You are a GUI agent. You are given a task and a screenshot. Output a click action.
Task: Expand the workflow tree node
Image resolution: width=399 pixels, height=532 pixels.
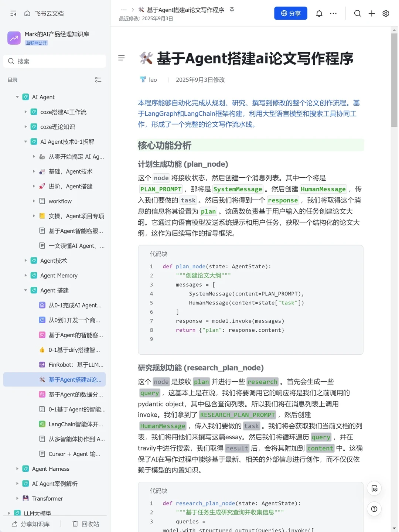pyautogui.click(x=34, y=201)
